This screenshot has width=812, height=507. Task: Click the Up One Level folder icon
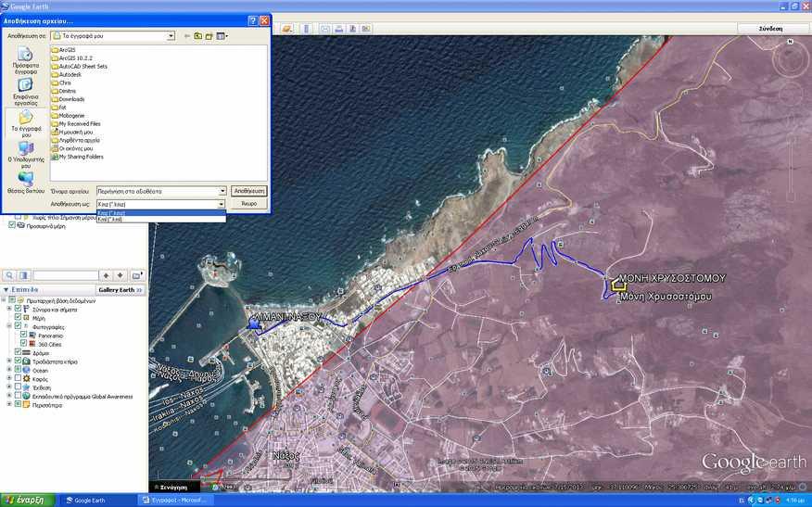197,36
